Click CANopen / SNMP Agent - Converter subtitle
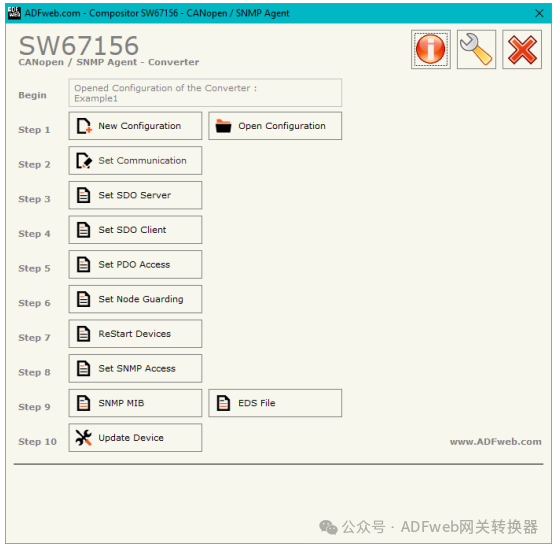This screenshot has height=549, width=556. 109,62
